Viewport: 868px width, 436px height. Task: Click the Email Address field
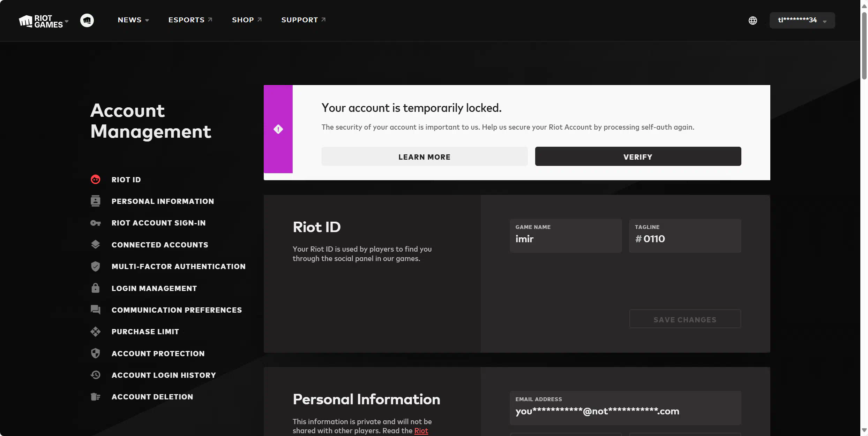point(625,408)
